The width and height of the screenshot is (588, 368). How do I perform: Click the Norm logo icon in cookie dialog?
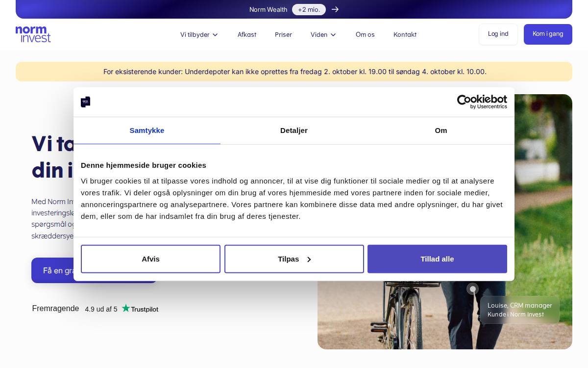[x=85, y=102]
